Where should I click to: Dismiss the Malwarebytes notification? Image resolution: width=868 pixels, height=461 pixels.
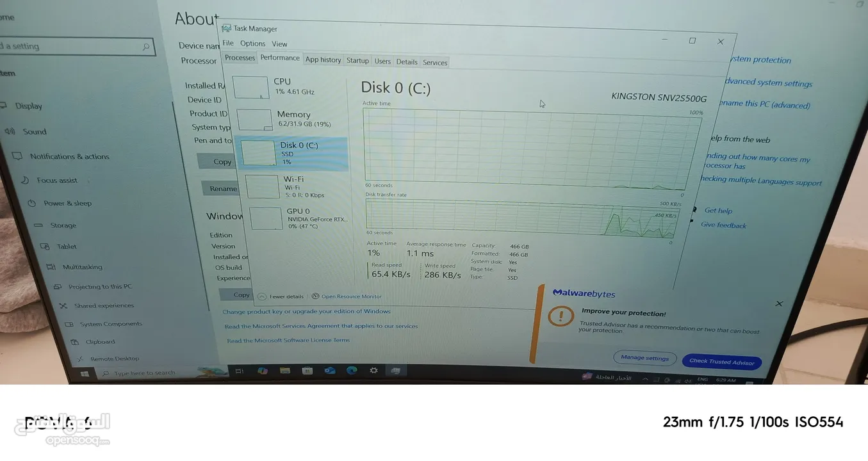coord(779,303)
